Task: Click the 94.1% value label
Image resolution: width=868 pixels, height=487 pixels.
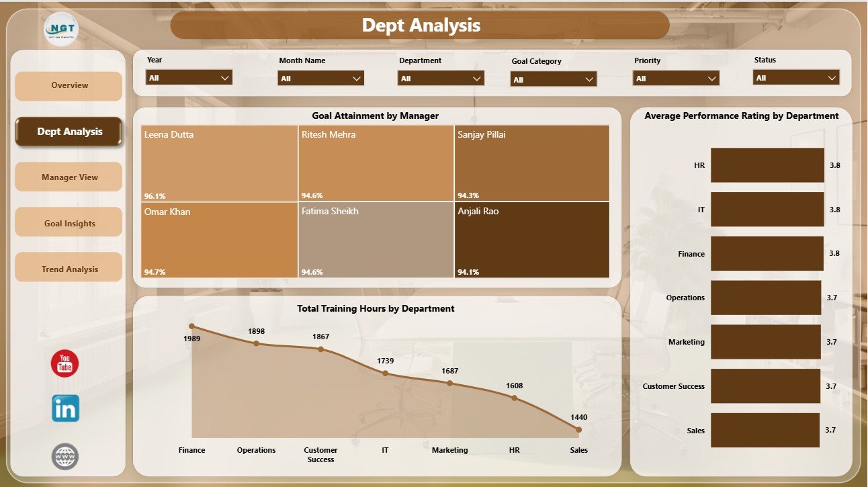Action: click(468, 272)
